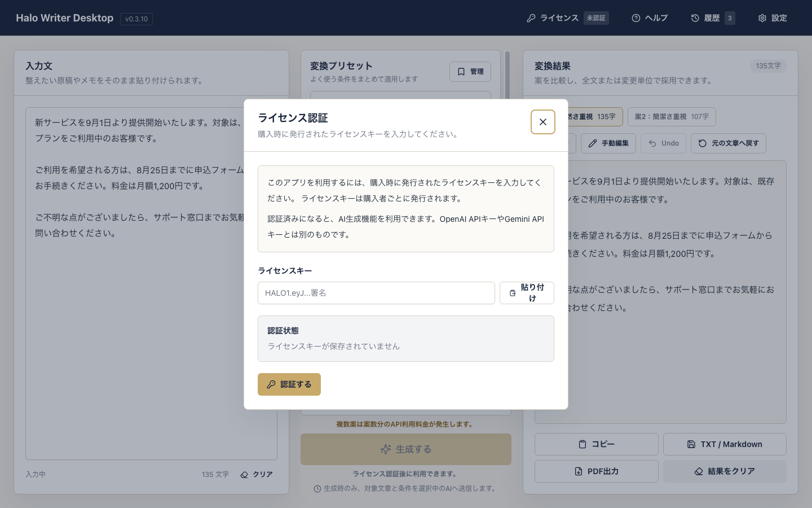Viewport: 812px width, 508px height.
Task: Click the 貼り付け paste button
Action: tap(527, 293)
